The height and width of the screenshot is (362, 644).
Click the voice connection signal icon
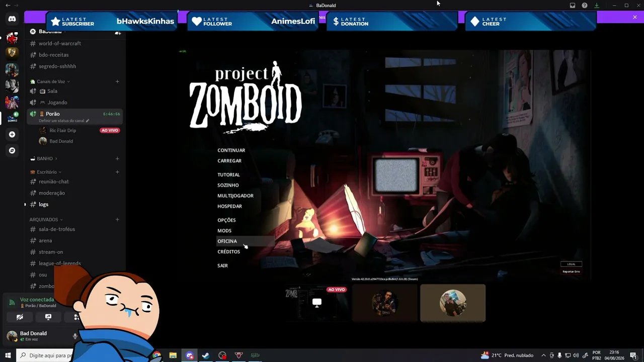pyautogui.click(x=12, y=303)
